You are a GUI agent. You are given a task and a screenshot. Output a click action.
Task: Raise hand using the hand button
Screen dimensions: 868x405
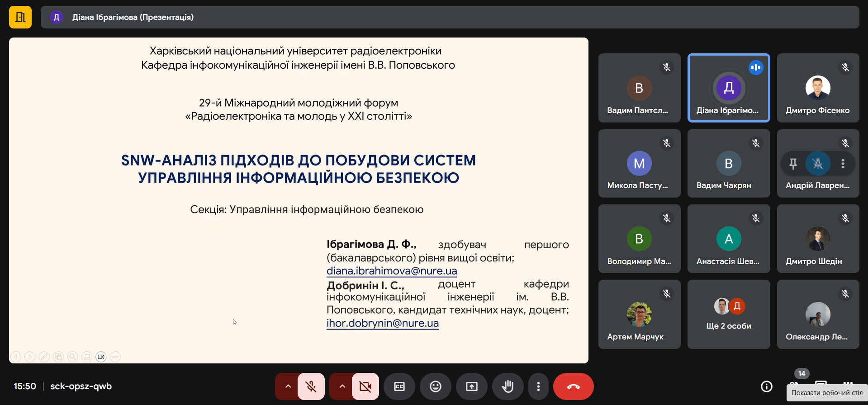508,386
